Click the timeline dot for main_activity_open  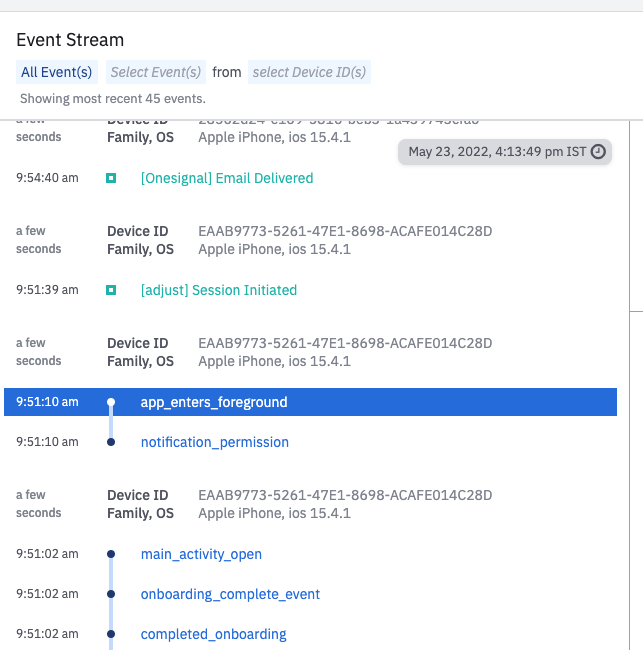click(111, 554)
